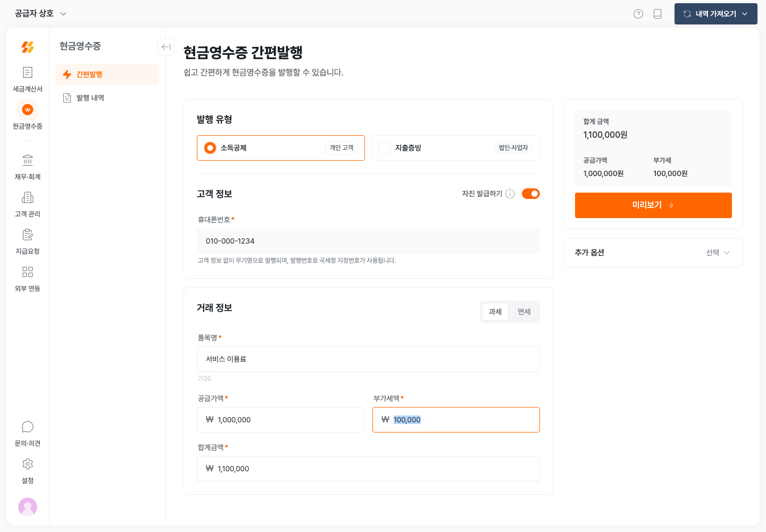Image resolution: width=766 pixels, height=532 pixels.
Task: Open 지급요청 in the sidebar
Action: pyautogui.click(x=28, y=241)
